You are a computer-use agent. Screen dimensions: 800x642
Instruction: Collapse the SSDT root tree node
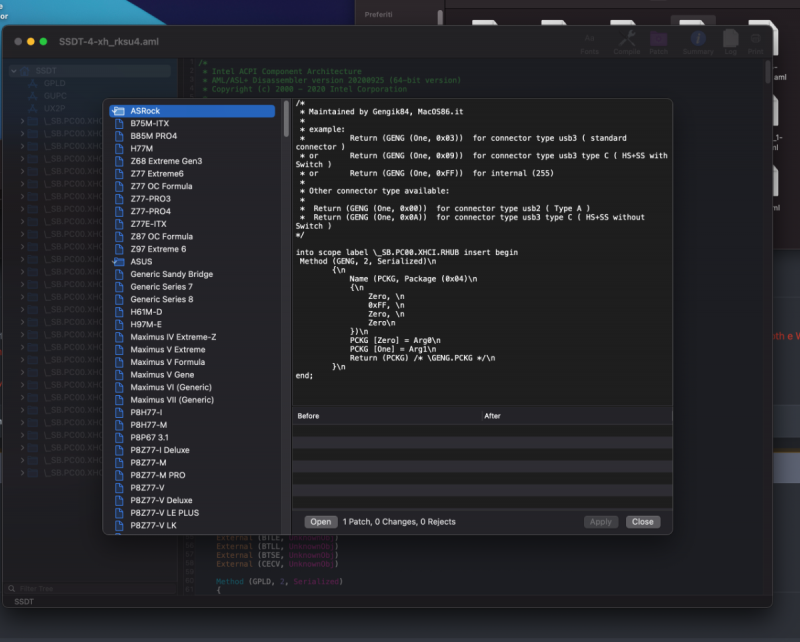[12, 71]
